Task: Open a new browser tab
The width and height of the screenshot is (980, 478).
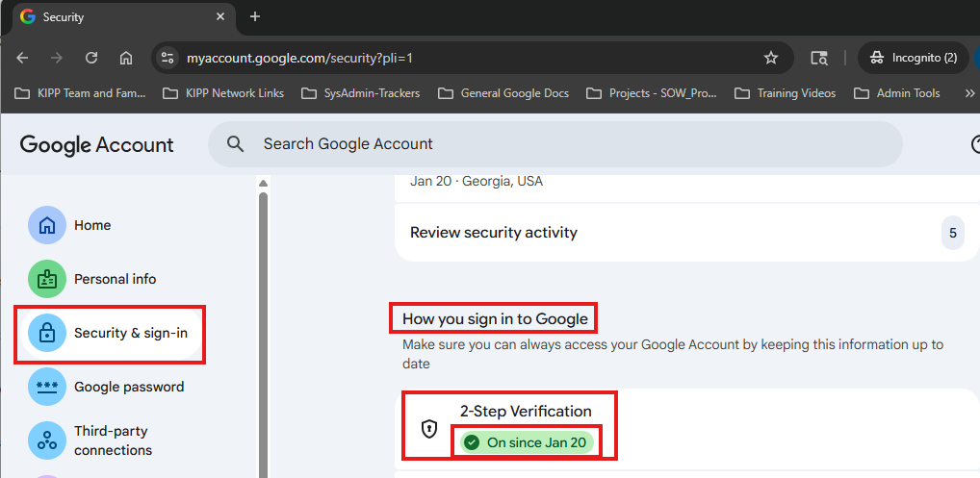Action: click(255, 16)
